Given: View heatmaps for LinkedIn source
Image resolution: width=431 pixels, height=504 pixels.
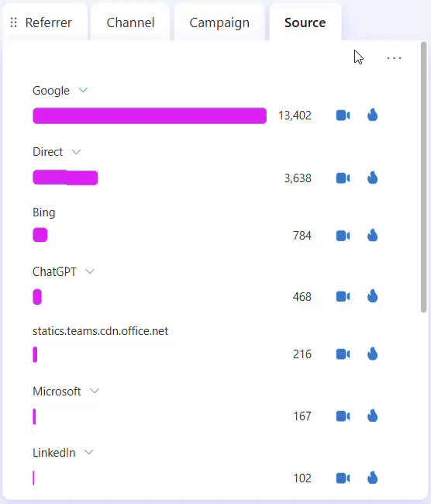Looking at the screenshot, I should [x=373, y=478].
